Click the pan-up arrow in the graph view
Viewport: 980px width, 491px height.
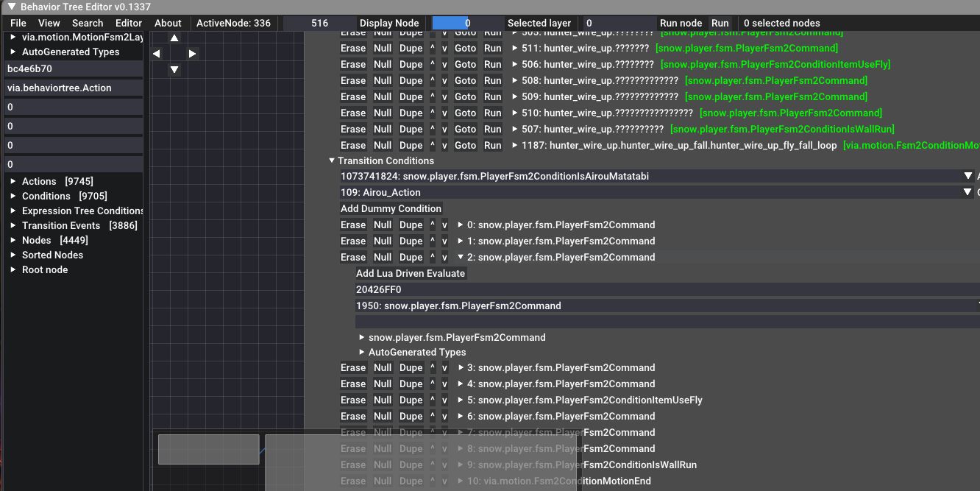174,36
